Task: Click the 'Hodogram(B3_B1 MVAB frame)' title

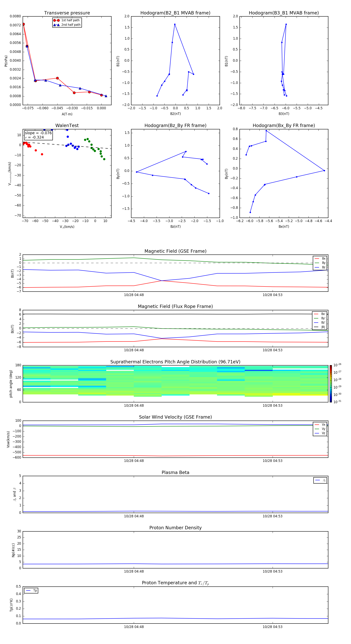Action: (x=284, y=13)
